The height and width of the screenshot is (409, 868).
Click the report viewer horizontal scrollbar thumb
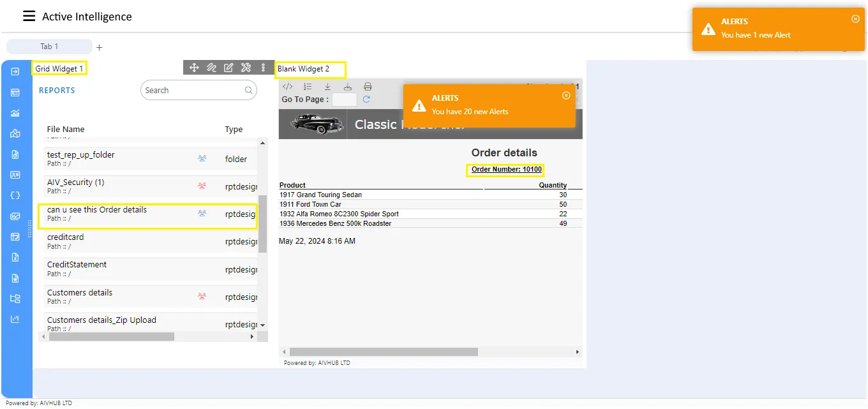click(384, 352)
